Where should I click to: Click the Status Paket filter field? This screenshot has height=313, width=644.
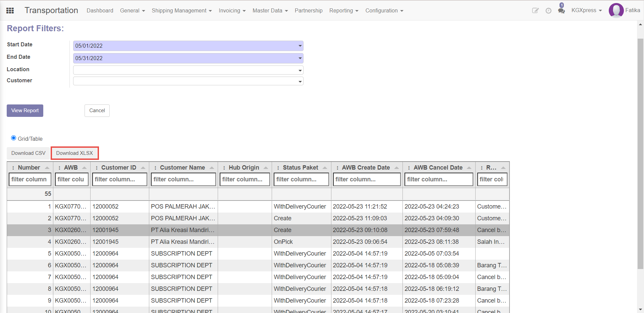pos(301,179)
